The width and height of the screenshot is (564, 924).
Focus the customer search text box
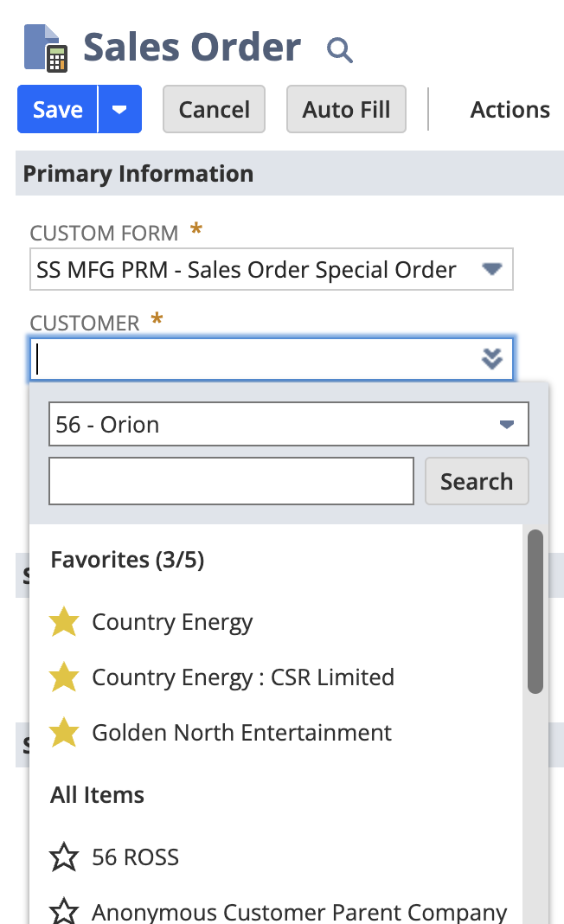tap(231, 481)
